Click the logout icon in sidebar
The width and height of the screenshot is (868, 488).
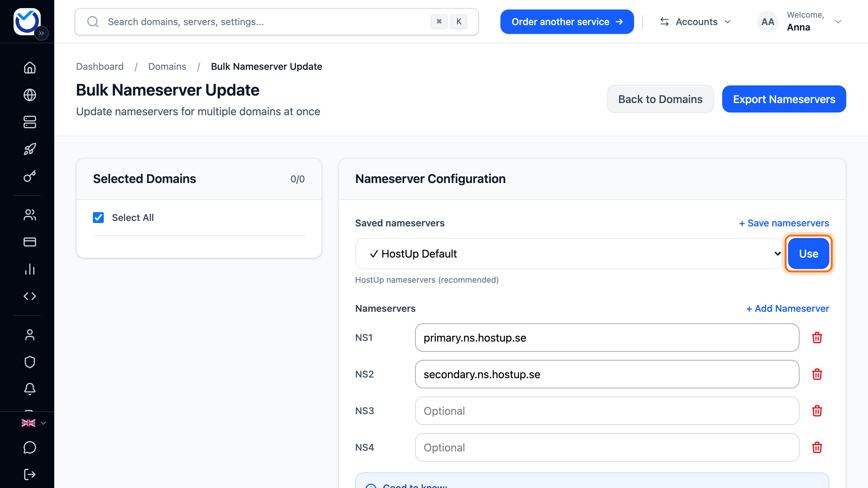pos(30,474)
